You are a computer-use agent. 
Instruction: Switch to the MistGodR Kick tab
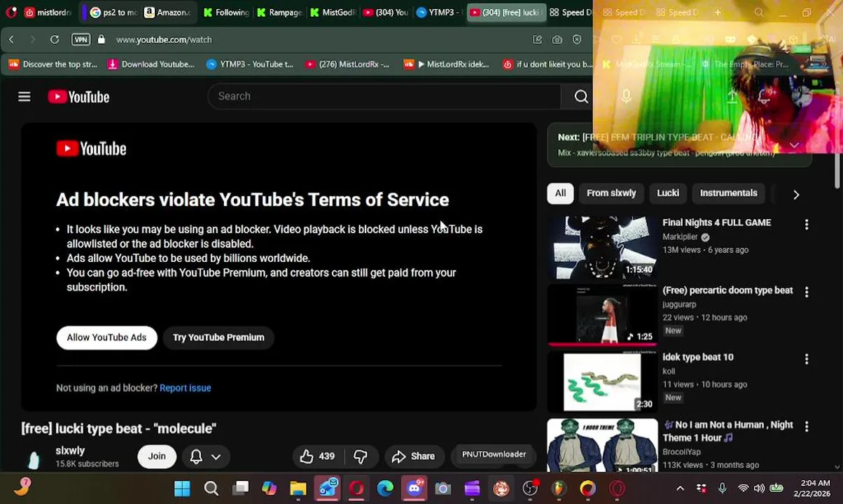[333, 12]
